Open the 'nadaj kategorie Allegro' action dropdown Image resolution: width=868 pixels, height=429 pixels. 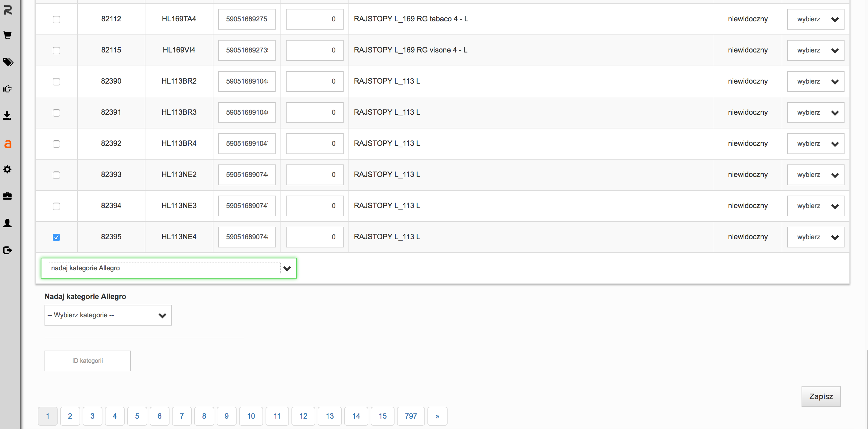pos(169,268)
